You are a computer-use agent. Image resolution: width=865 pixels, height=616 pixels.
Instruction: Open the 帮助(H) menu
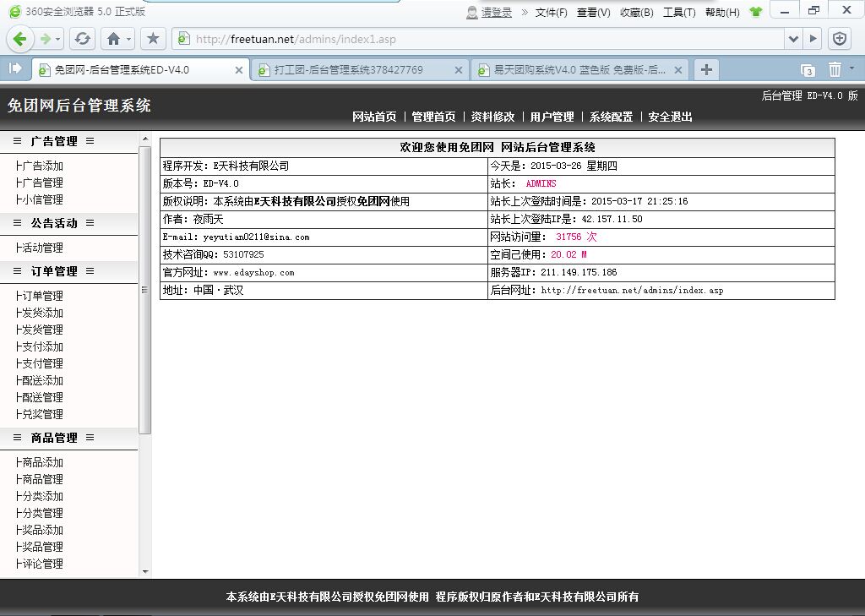coord(722,12)
